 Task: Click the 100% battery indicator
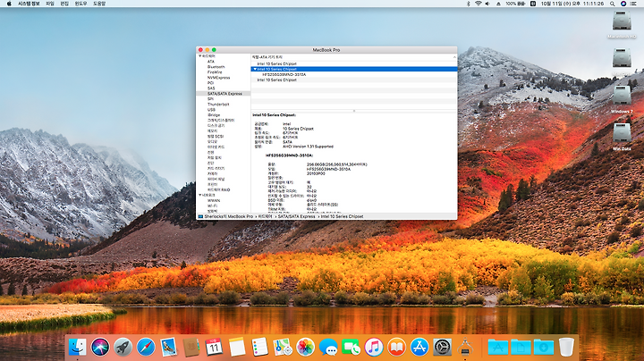coord(515,4)
